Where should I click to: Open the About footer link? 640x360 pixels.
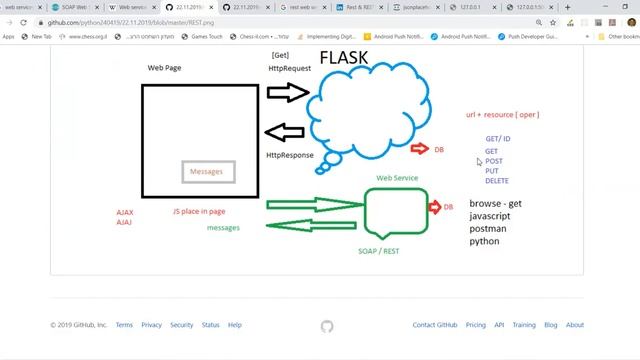pos(575,325)
